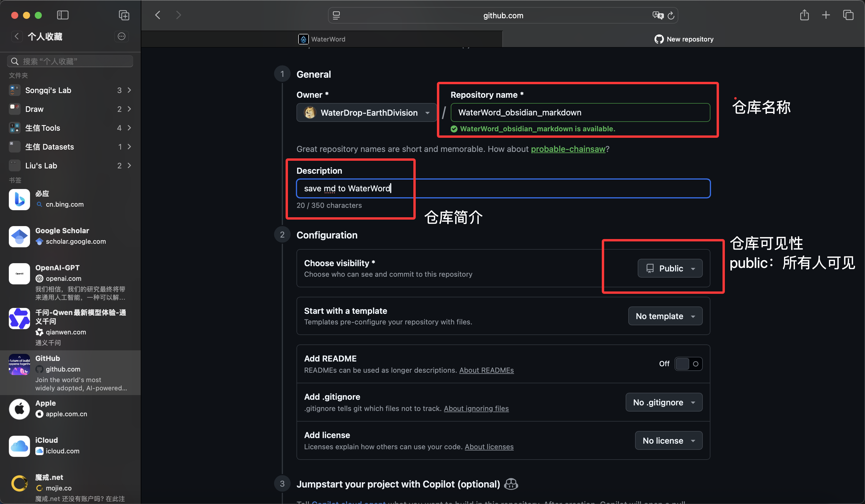Select the New repository tab
The height and width of the screenshot is (504, 865).
[683, 39]
